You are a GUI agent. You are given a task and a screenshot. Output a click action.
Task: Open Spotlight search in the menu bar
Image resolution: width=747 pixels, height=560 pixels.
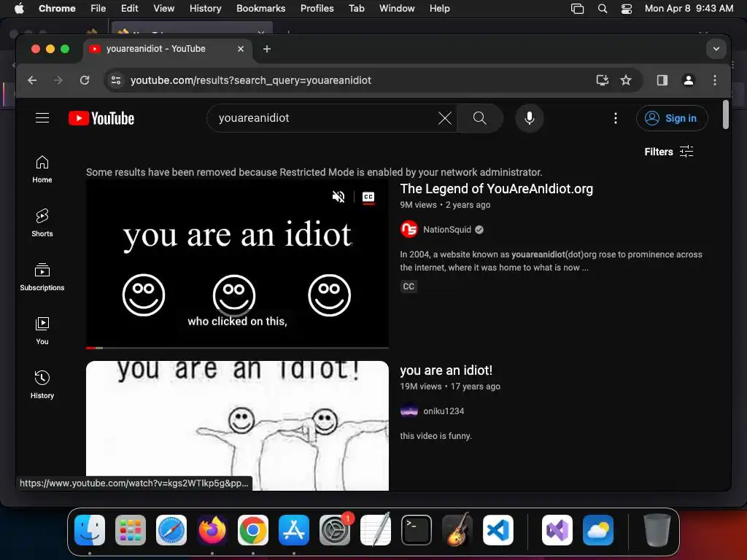point(602,8)
